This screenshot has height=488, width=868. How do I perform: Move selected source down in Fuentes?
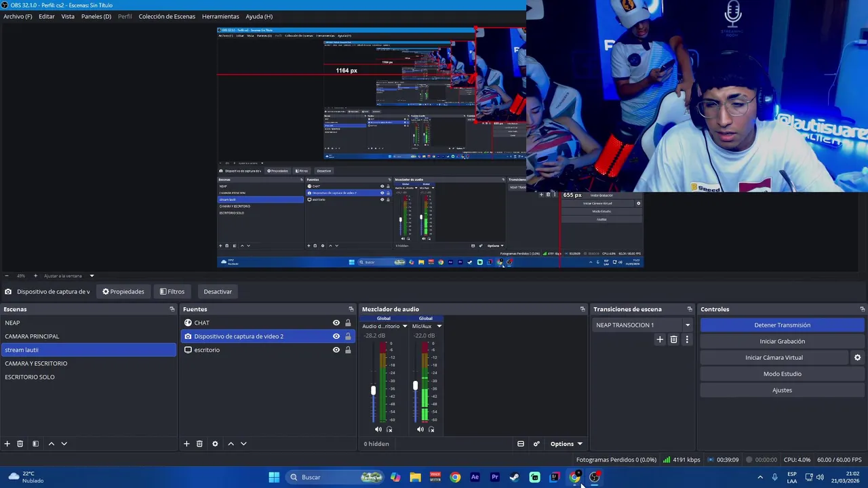(x=243, y=444)
